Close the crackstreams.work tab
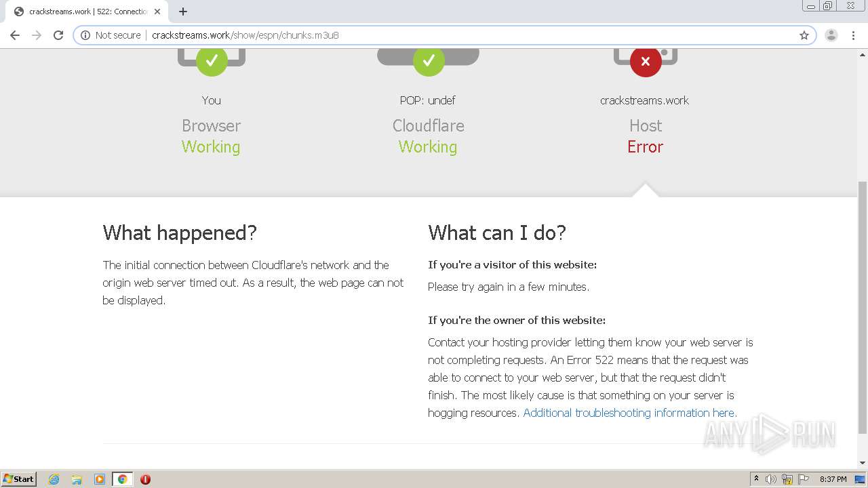Image resolution: width=868 pixels, height=488 pixels. 157,12
